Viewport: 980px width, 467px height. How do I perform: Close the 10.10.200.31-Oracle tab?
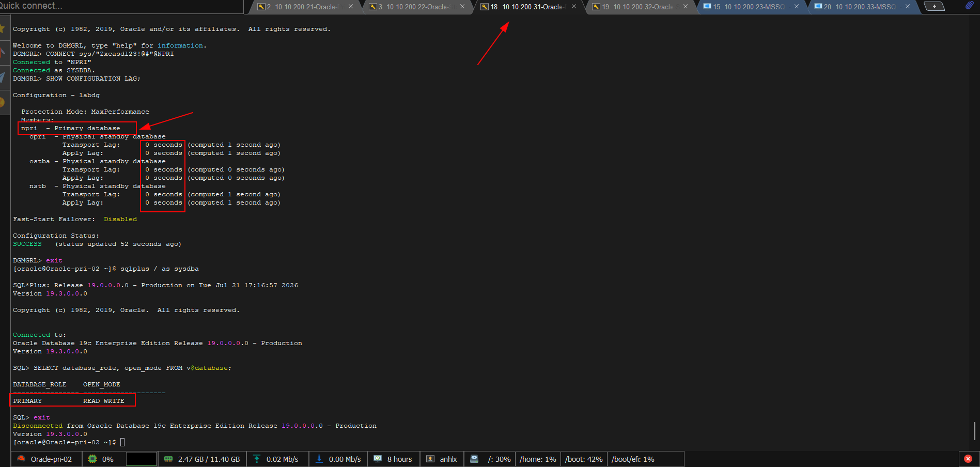[574, 7]
